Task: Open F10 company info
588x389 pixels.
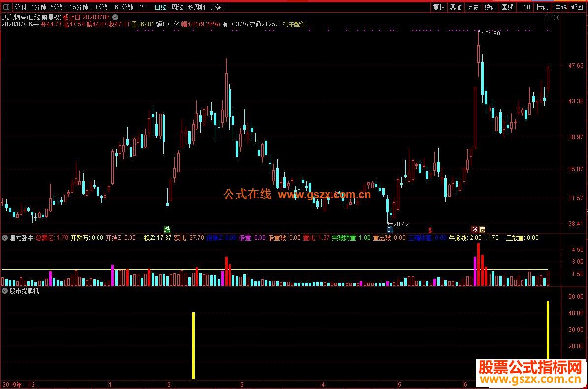Action: point(524,7)
